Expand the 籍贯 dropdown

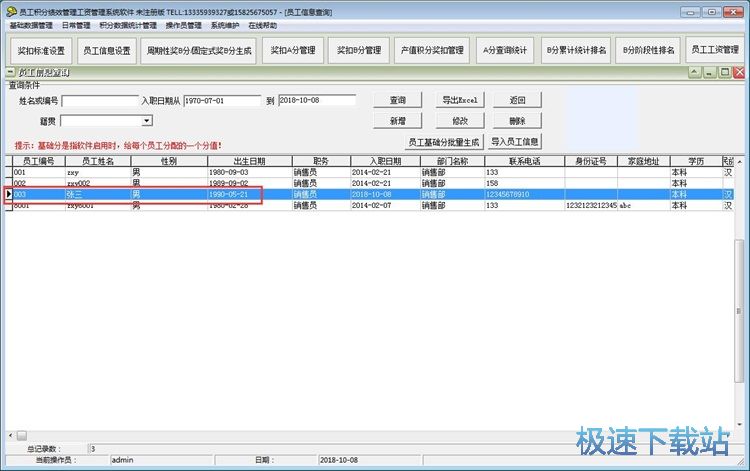pyautogui.click(x=147, y=121)
